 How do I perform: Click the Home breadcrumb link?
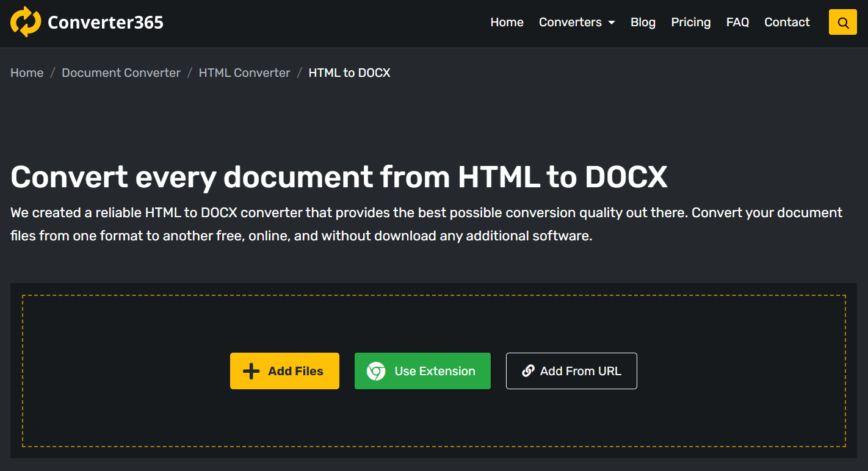[27, 73]
